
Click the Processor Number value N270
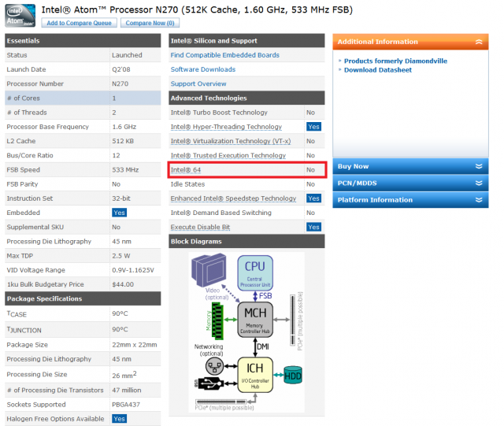[120, 83]
